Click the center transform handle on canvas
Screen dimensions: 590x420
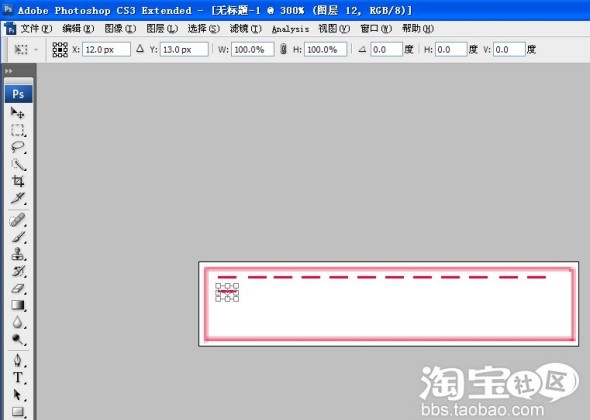(227, 292)
